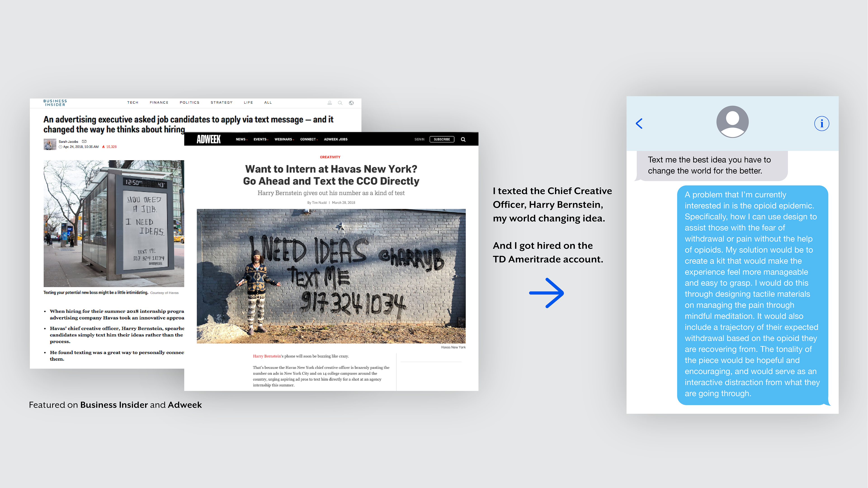Open Adweek Jobs navigation item
This screenshot has height=488, width=868.
coord(336,139)
